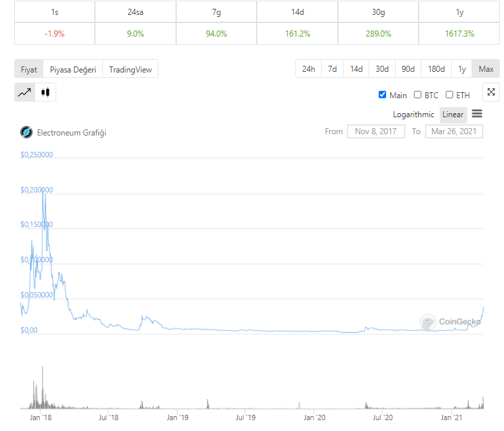Viewport: 504px width, 431px height.
Task: Switch to candlestick chart icon
Action: [45, 93]
